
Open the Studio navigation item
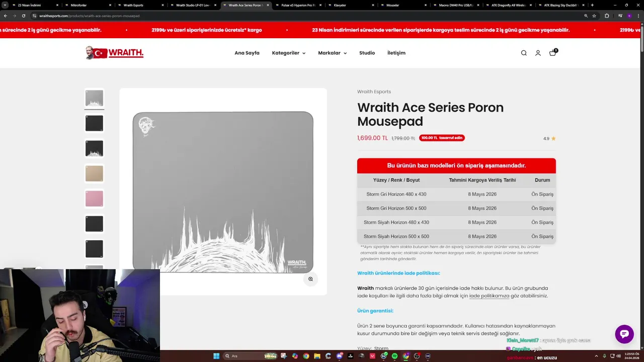pos(367,53)
